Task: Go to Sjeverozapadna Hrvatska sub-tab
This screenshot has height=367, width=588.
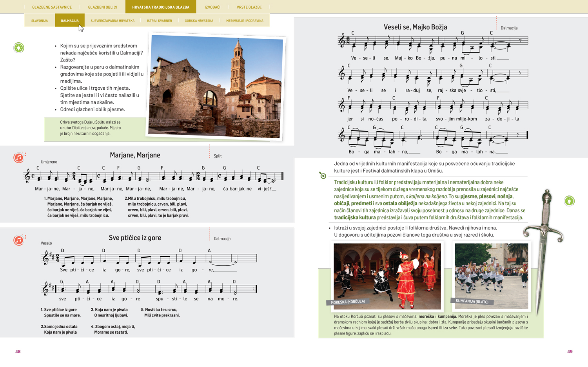Action: [113, 21]
